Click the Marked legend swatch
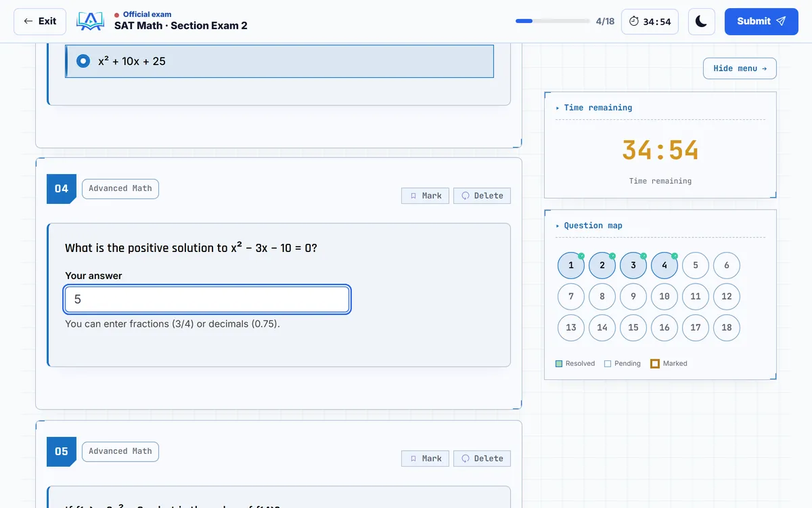Viewport: 812px width, 508px height. pyautogui.click(x=655, y=364)
